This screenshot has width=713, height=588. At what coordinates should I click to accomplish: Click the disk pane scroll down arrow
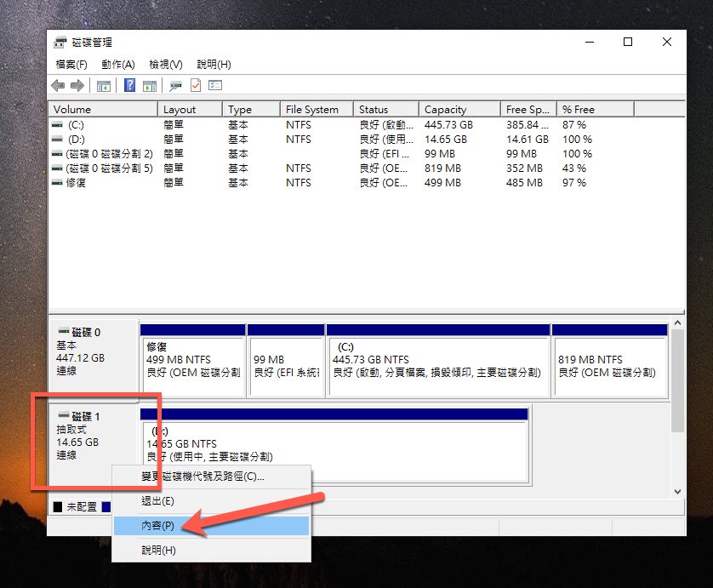coord(677,492)
